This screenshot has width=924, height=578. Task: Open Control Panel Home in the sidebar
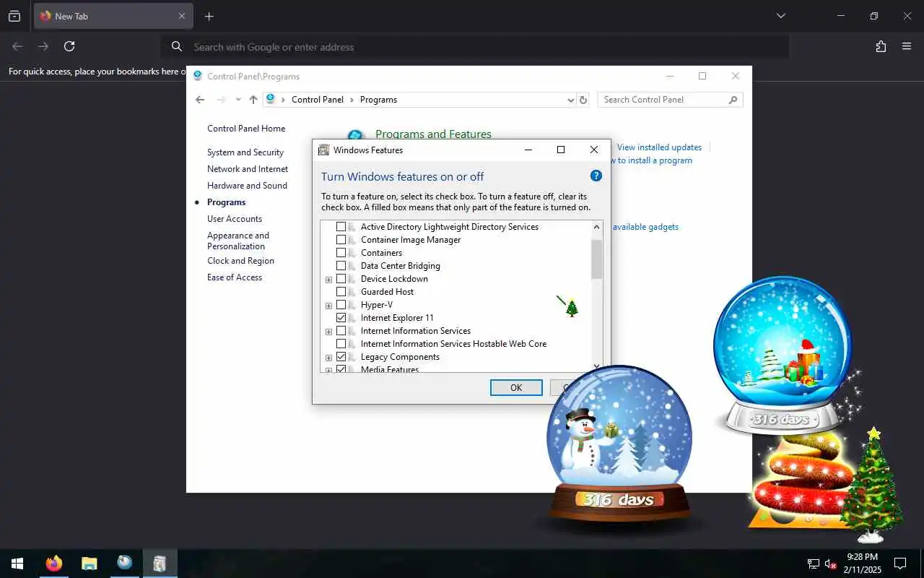click(246, 129)
